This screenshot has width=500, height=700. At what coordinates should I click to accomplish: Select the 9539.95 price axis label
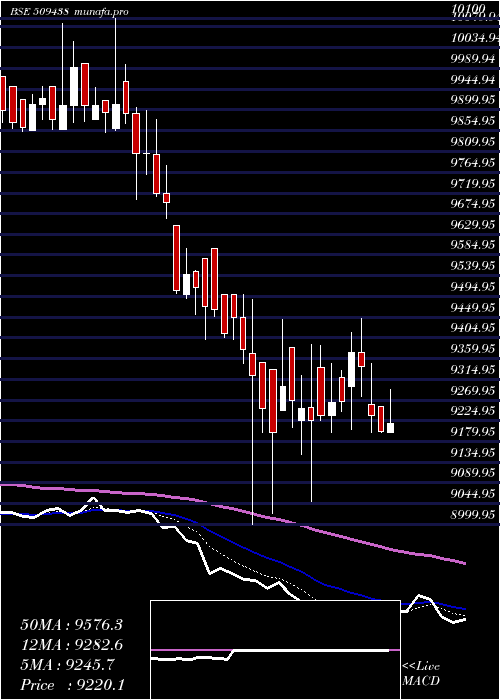(x=473, y=267)
